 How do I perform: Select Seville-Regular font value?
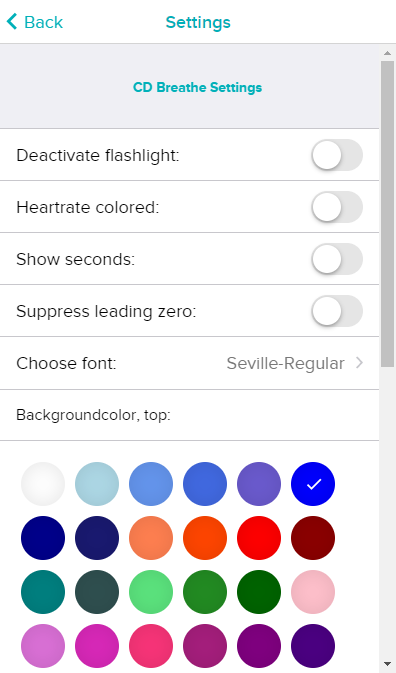point(285,364)
